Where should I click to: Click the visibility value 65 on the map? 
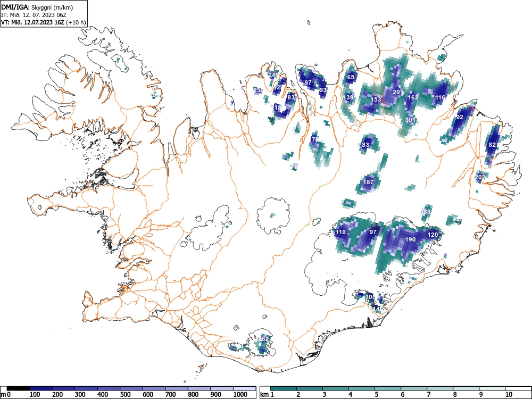pyautogui.click(x=351, y=77)
